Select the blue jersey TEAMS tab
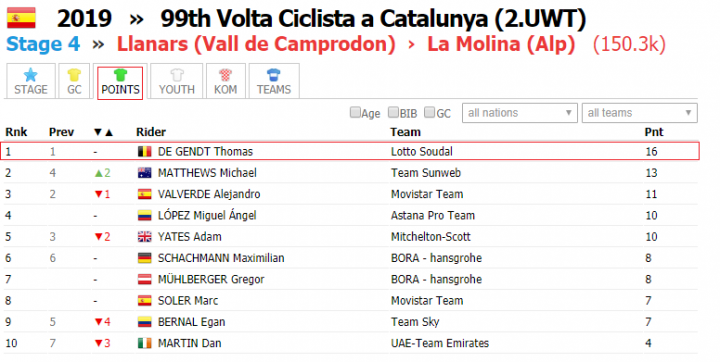The height and width of the screenshot is (362, 720). [x=274, y=81]
